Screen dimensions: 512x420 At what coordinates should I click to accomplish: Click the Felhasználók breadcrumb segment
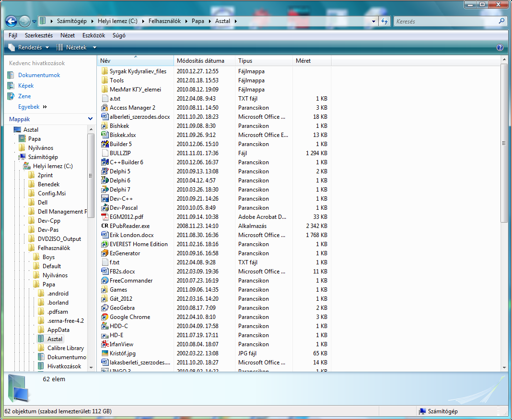pyautogui.click(x=164, y=21)
